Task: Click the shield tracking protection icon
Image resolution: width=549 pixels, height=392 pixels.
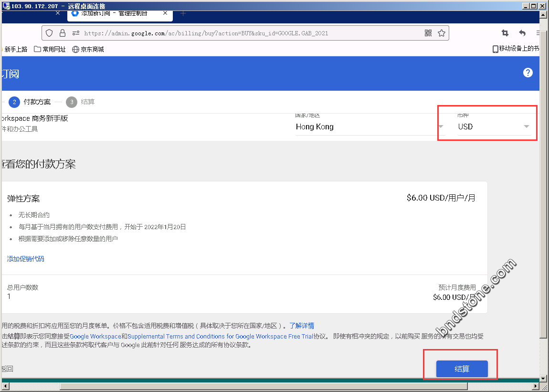Action: click(49, 33)
